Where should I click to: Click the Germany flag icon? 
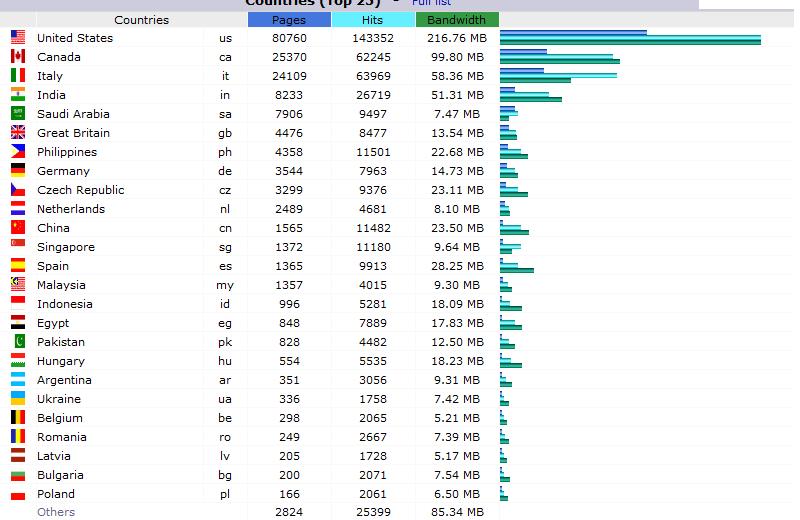pos(18,171)
